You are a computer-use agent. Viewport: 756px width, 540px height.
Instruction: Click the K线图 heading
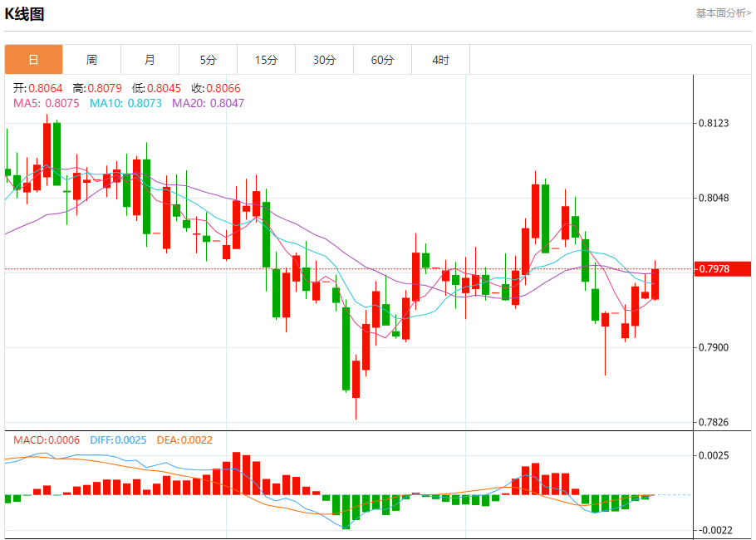click(x=24, y=14)
